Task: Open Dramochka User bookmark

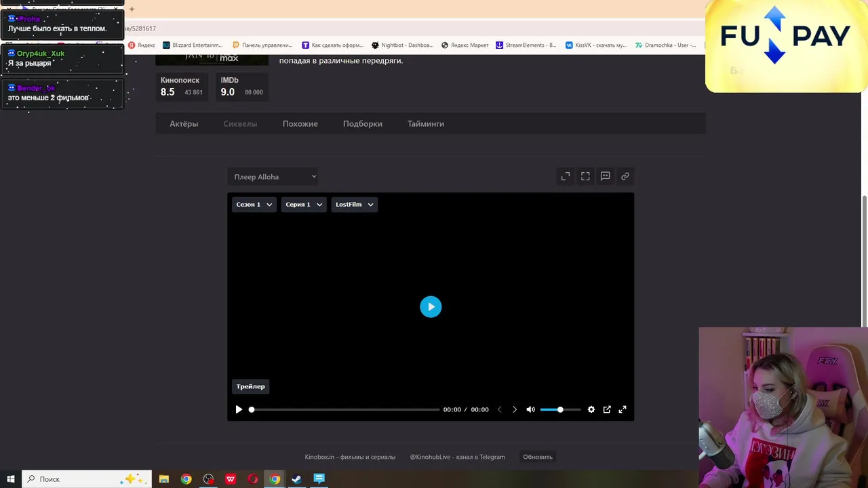Action: (666, 45)
